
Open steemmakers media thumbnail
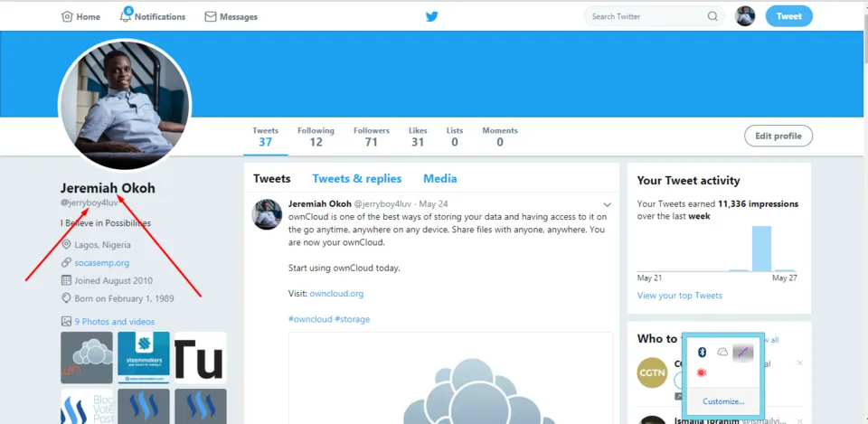pos(144,358)
